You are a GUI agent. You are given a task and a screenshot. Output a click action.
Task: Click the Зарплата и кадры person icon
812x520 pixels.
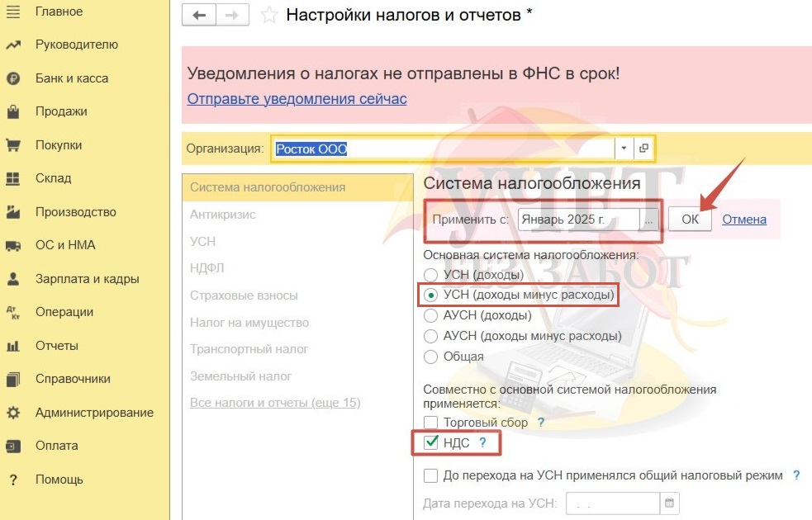(x=13, y=279)
